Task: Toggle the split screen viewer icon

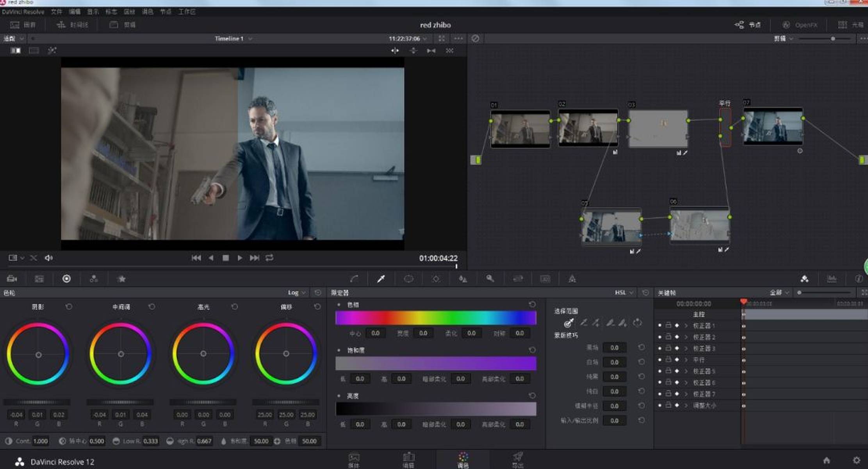Action: coord(34,50)
